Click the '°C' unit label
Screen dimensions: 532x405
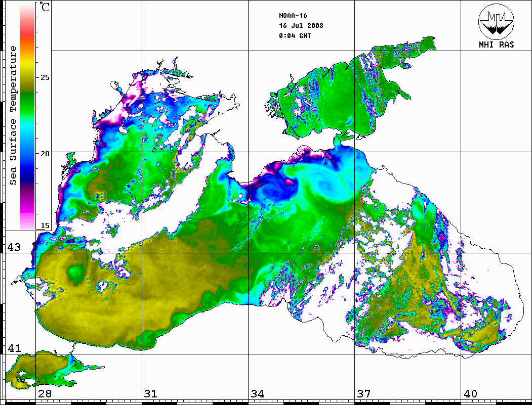click(x=45, y=7)
